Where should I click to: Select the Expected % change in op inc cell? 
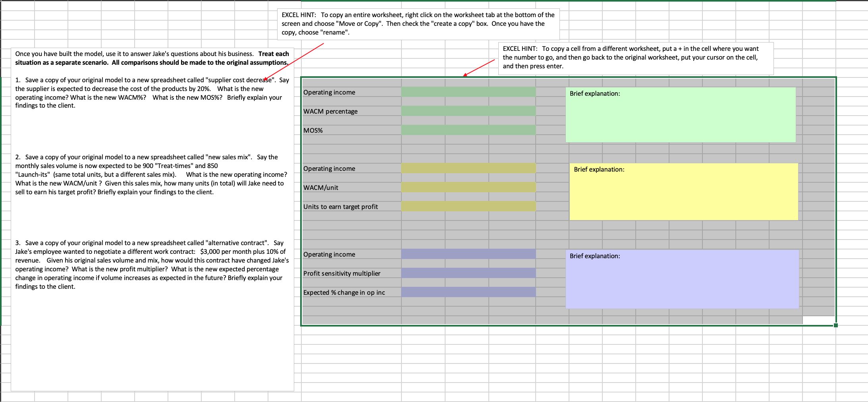(469, 292)
